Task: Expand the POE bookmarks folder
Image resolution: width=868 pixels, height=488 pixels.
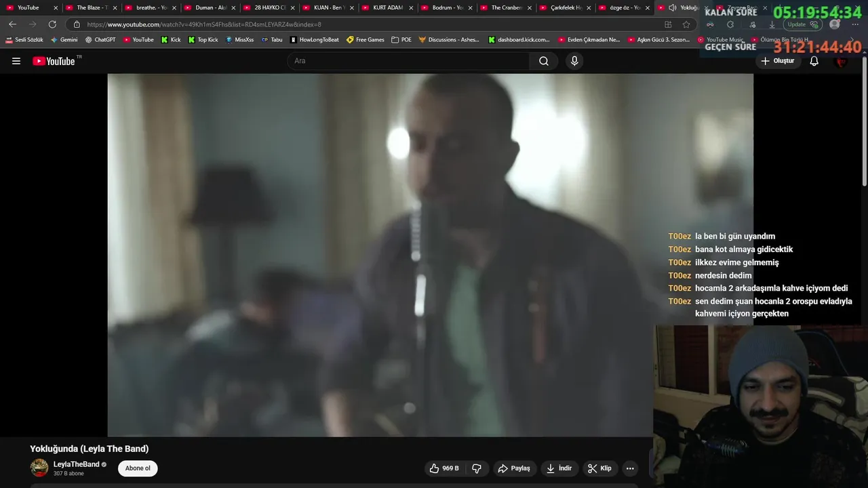Action: coord(401,40)
